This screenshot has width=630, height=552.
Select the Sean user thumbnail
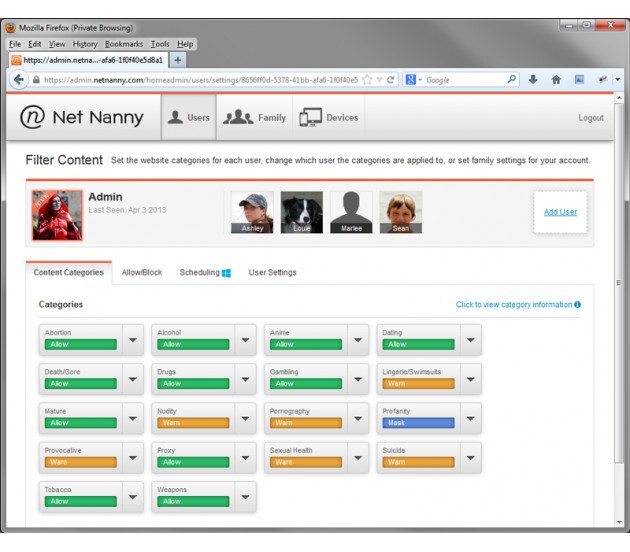pos(401,212)
